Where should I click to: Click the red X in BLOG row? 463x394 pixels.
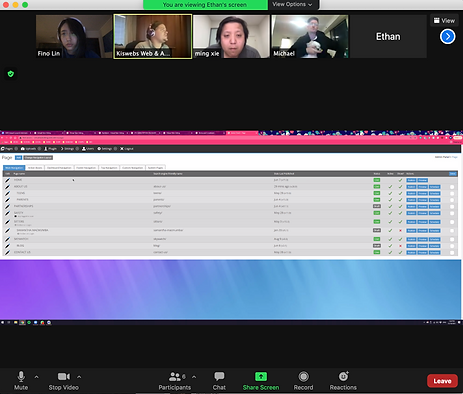(400, 246)
